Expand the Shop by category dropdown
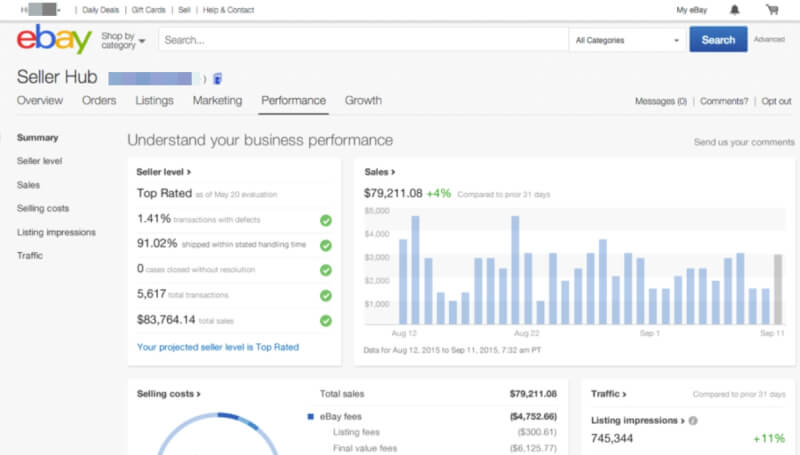 point(123,40)
